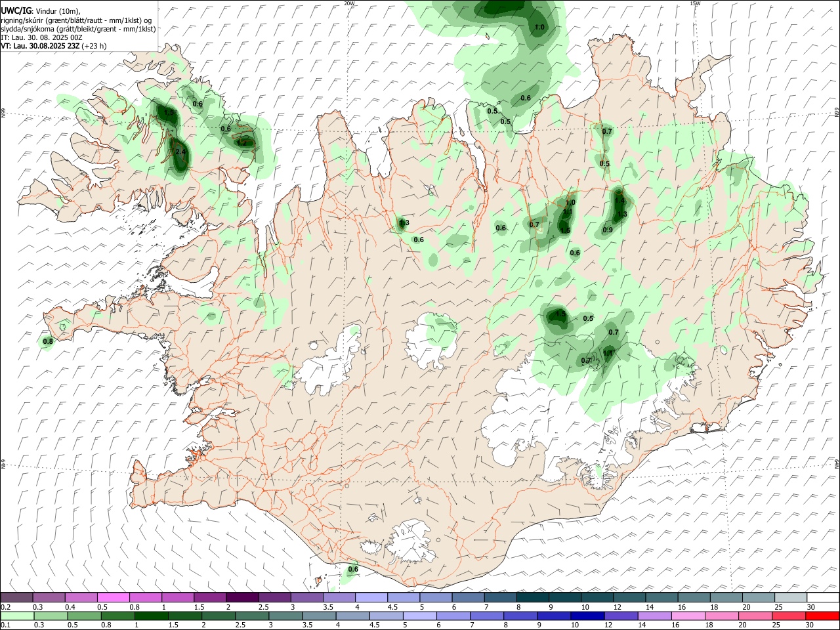Click the 0.9 precipitation value on the map
840x630 pixels.
[x=608, y=230]
